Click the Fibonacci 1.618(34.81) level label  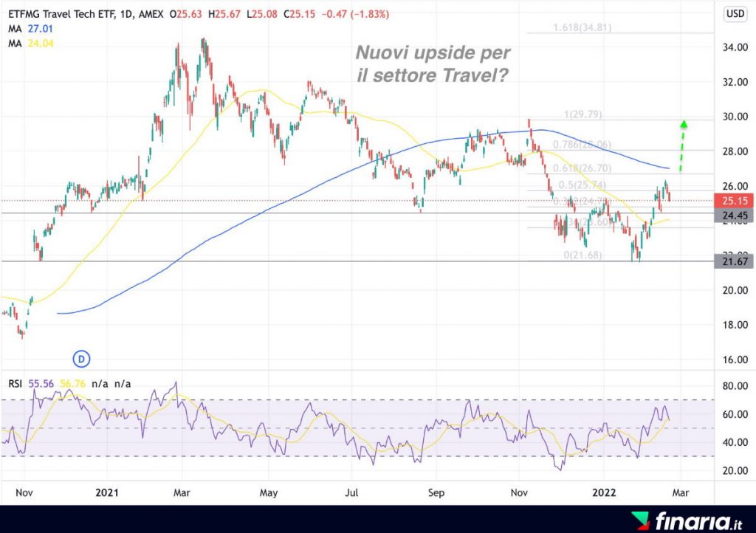(x=583, y=27)
